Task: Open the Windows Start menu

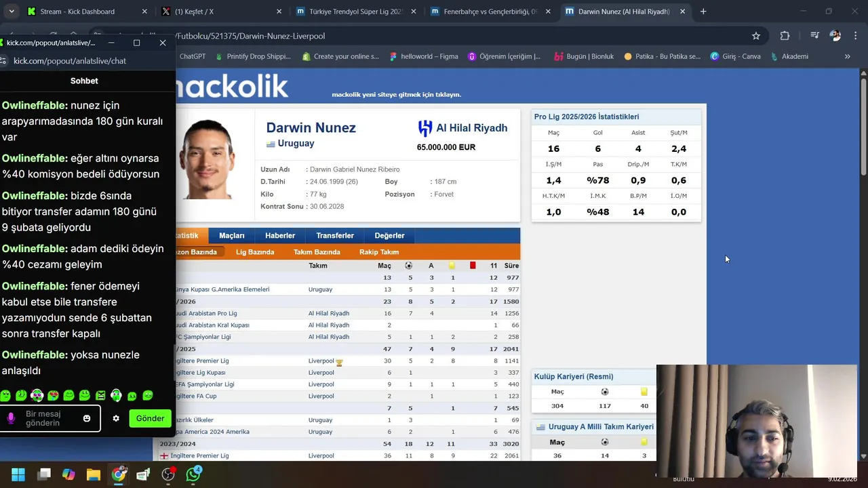Action: coord(18,474)
